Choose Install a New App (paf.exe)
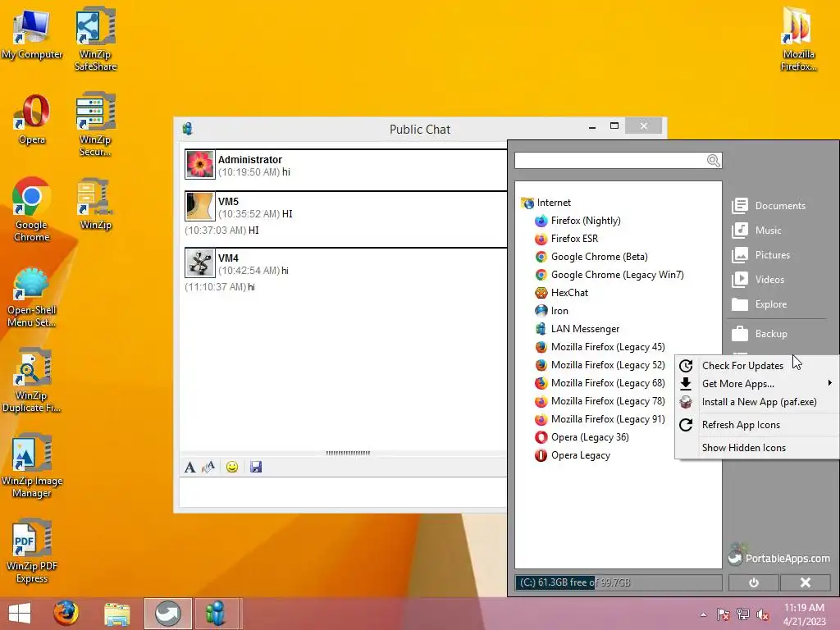Image resolution: width=840 pixels, height=630 pixels. point(756,402)
